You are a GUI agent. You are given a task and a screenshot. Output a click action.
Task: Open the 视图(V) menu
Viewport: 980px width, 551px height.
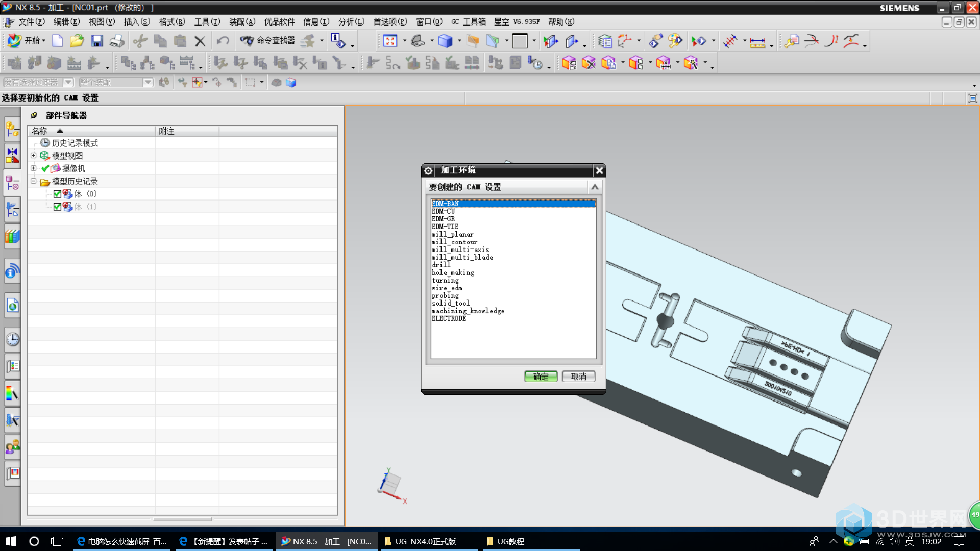click(102, 21)
